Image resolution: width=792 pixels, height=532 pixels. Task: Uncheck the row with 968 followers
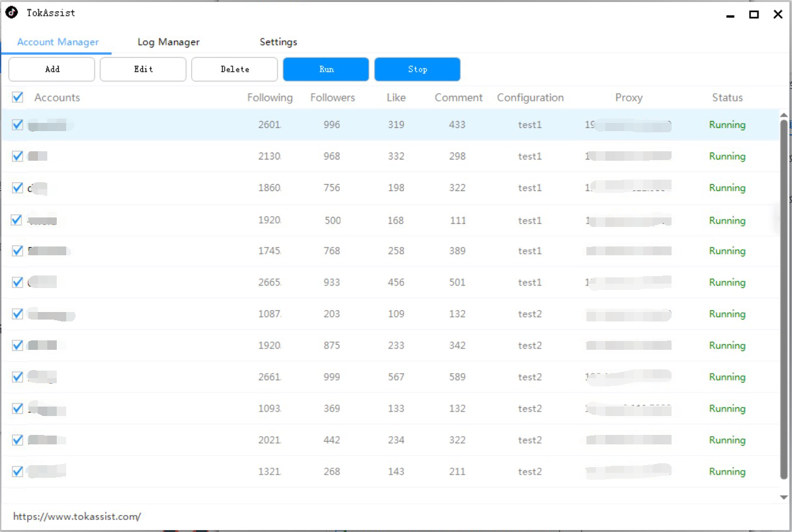click(18, 156)
